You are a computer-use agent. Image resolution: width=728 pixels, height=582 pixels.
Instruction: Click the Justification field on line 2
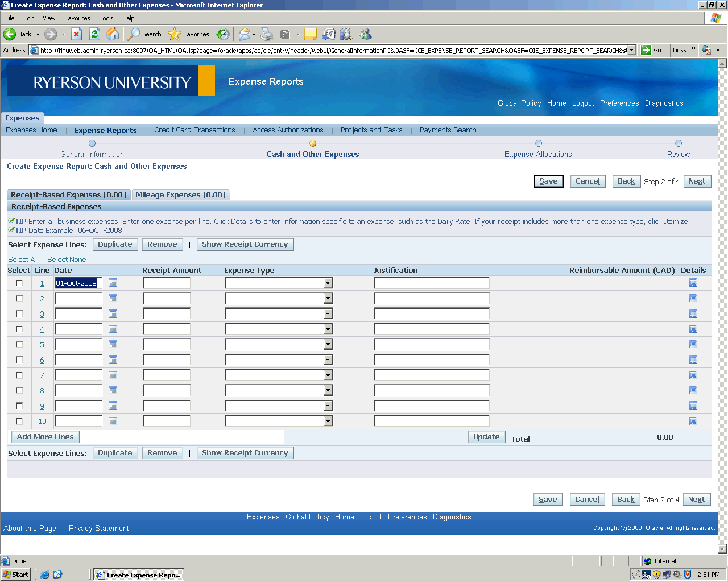coord(431,298)
